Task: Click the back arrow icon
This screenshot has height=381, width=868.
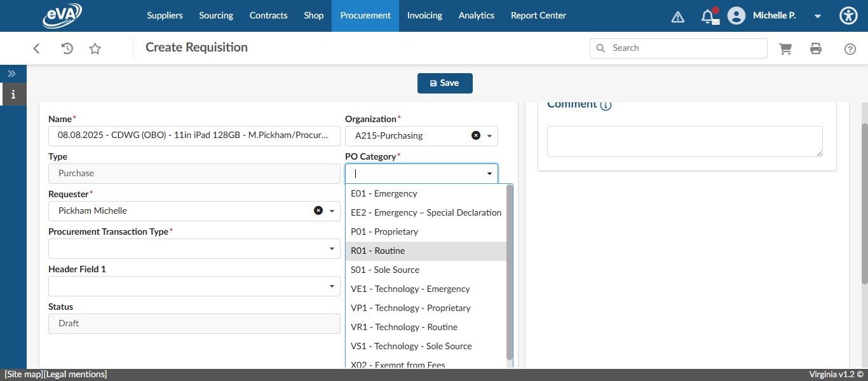Action: click(37, 48)
